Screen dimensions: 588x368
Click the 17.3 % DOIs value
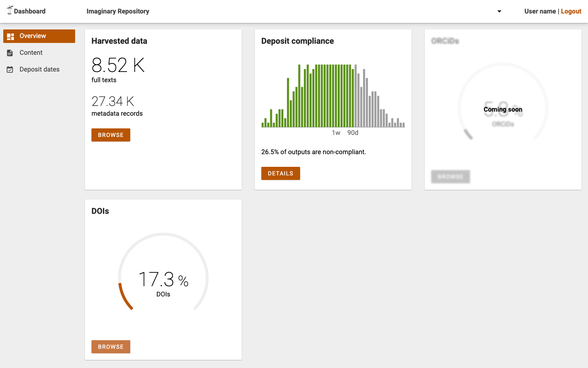[x=163, y=280]
